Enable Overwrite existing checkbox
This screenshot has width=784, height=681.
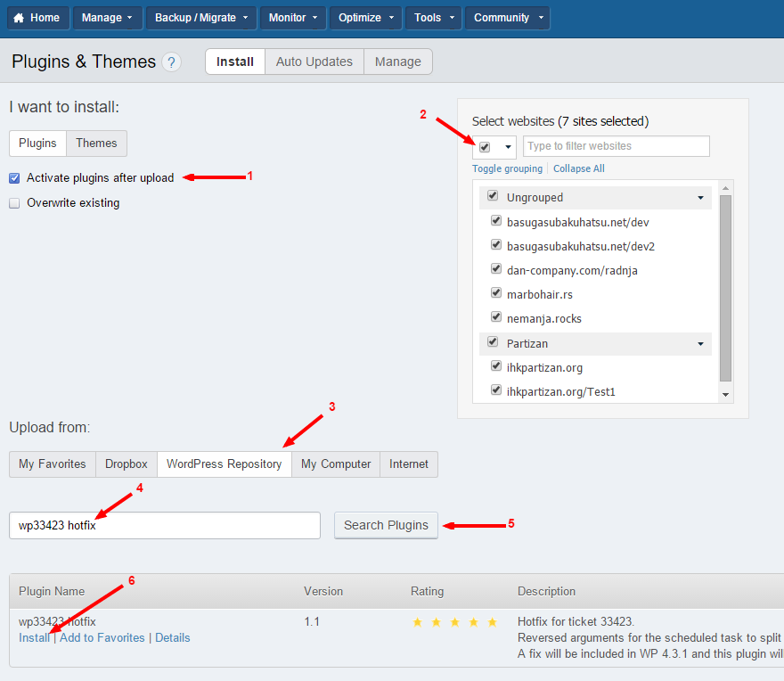pyautogui.click(x=14, y=203)
